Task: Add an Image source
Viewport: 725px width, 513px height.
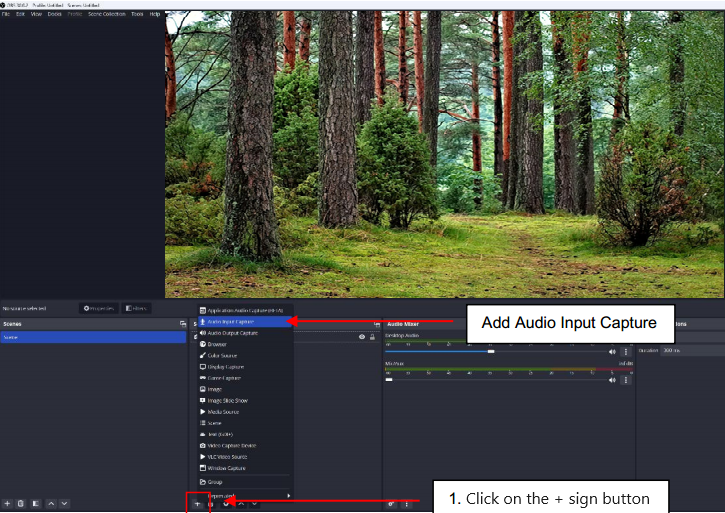Action: 245,389
